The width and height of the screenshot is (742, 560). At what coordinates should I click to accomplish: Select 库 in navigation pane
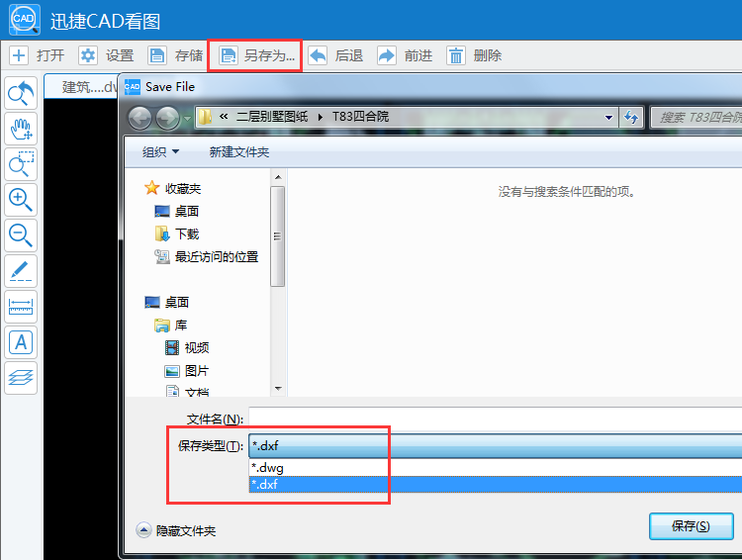pos(181,326)
